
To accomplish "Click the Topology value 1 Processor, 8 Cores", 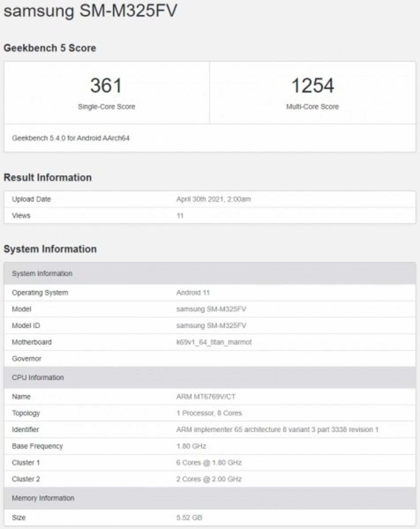I will point(209,413).
